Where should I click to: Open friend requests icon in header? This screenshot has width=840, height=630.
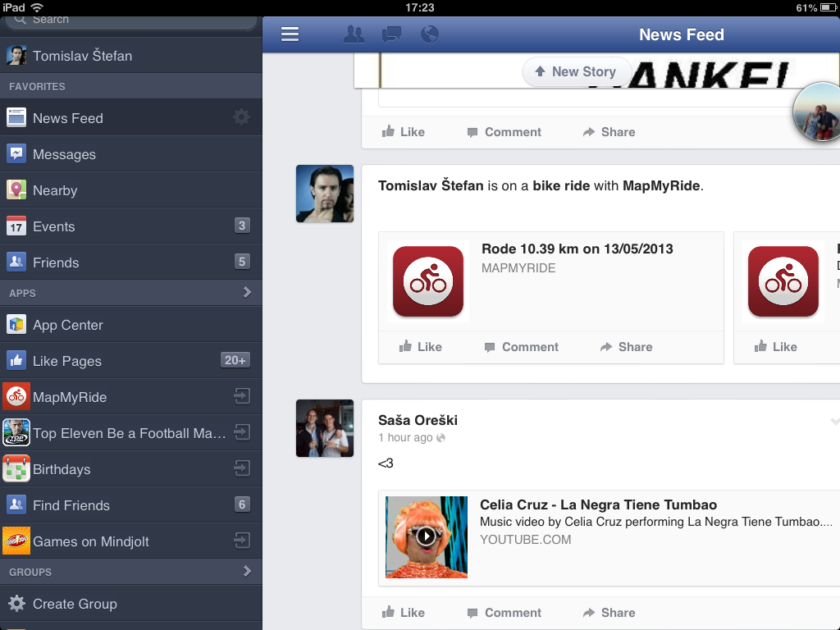[354, 34]
